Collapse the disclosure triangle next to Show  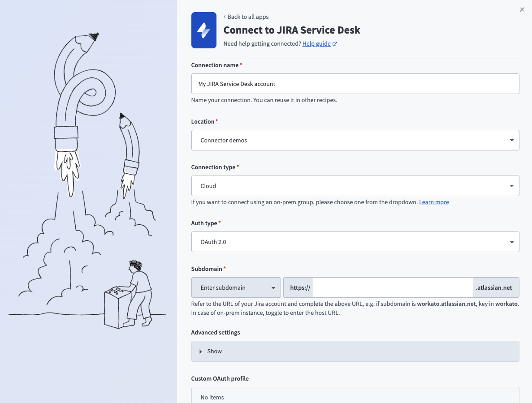[x=201, y=351]
